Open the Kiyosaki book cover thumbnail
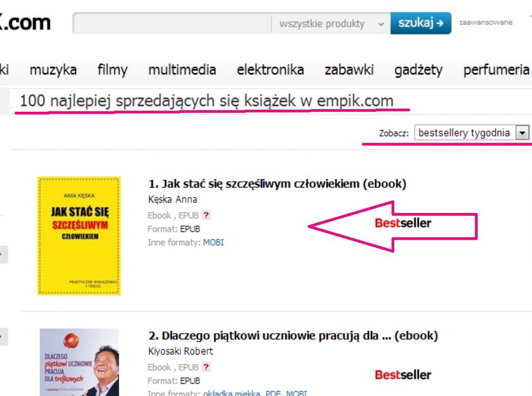Screen dimensions: 532x396 79,362
